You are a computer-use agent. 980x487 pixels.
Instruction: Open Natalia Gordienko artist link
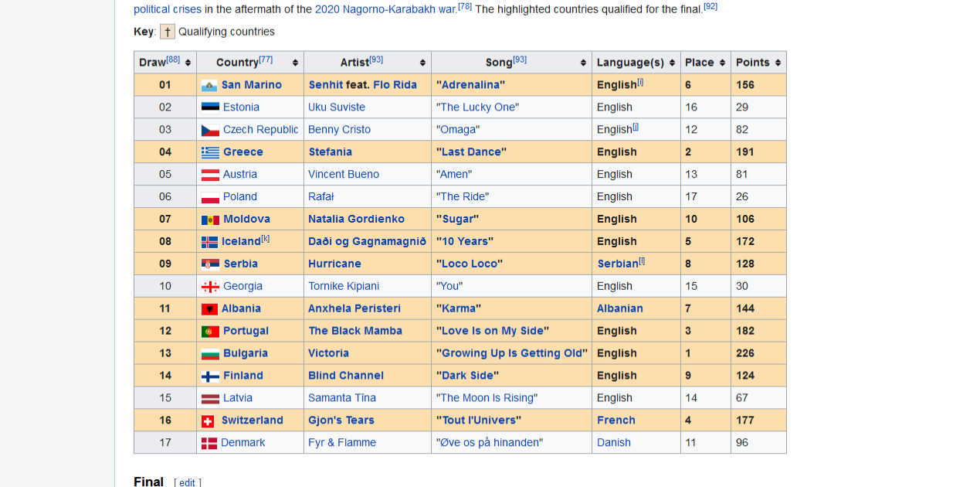(x=356, y=220)
